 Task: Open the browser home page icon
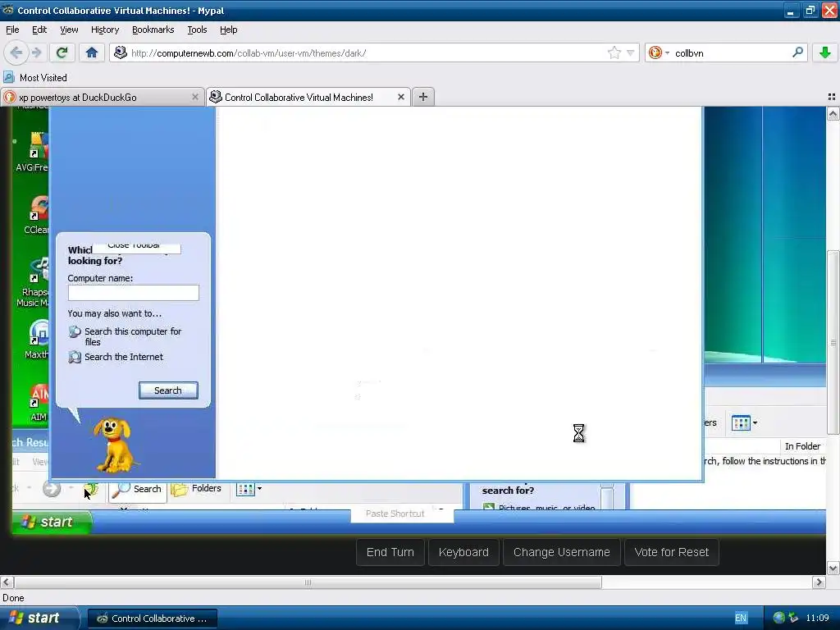(x=92, y=52)
